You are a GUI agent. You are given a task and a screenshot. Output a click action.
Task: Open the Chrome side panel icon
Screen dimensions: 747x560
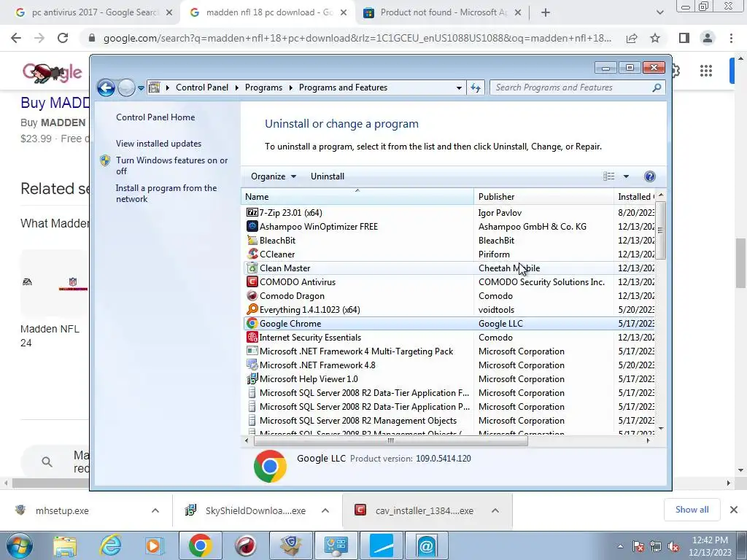point(684,38)
